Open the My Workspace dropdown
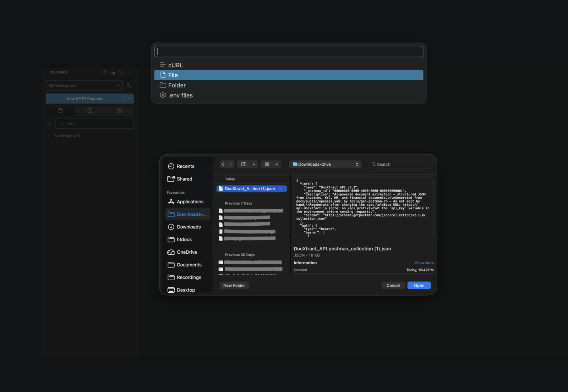Viewport: 568px width, 392px height. [84, 85]
